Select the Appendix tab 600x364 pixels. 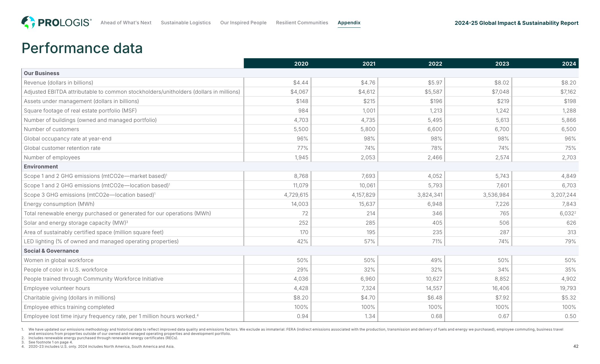(x=349, y=23)
